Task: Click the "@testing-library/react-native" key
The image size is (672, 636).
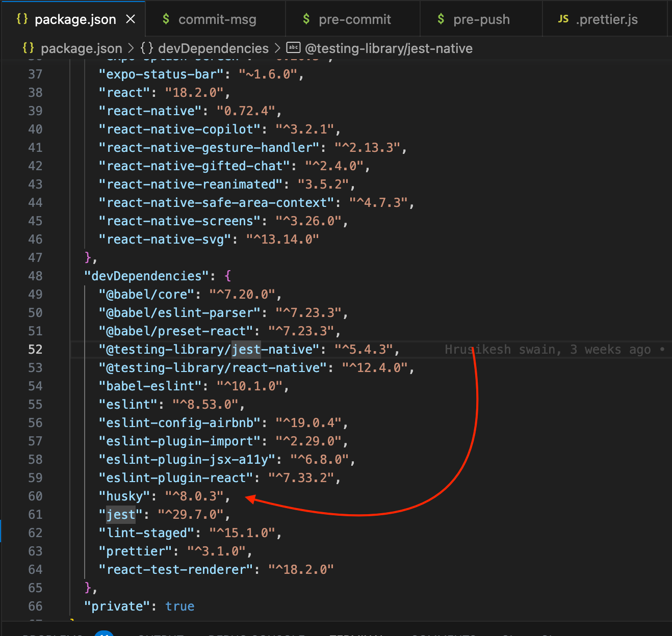Action: (x=213, y=368)
